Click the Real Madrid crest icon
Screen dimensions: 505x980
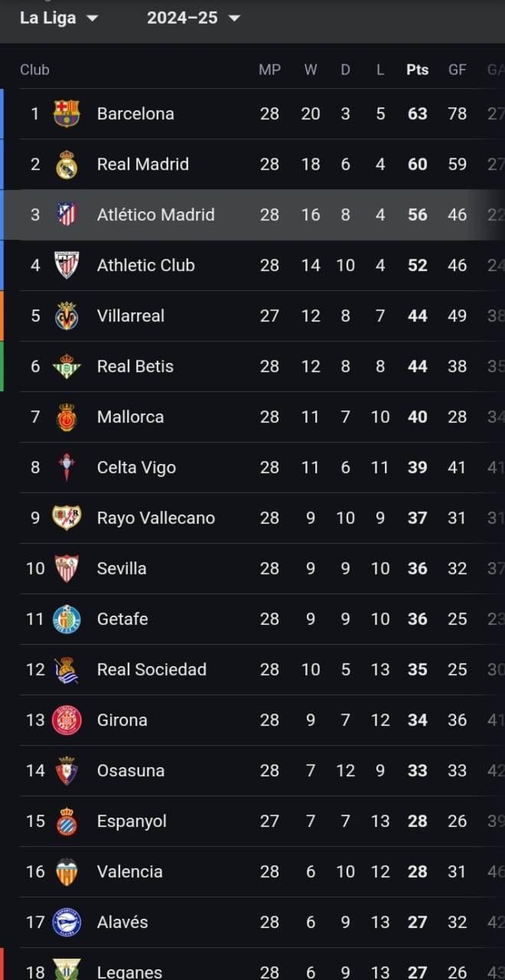pos(67,164)
